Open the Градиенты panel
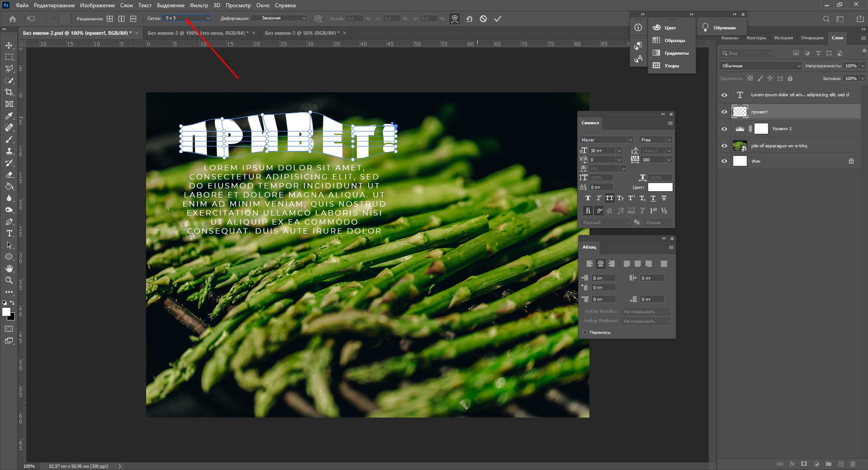Image resolution: width=868 pixels, height=470 pixels. pyautogui.click(x=671, y=53)
